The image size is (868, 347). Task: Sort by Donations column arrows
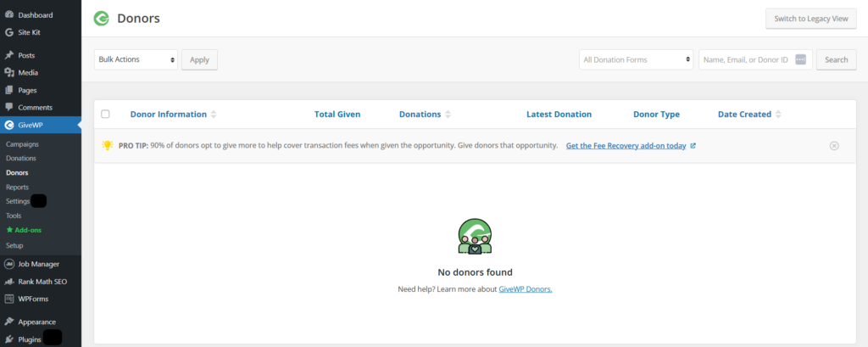click(448, 115)
